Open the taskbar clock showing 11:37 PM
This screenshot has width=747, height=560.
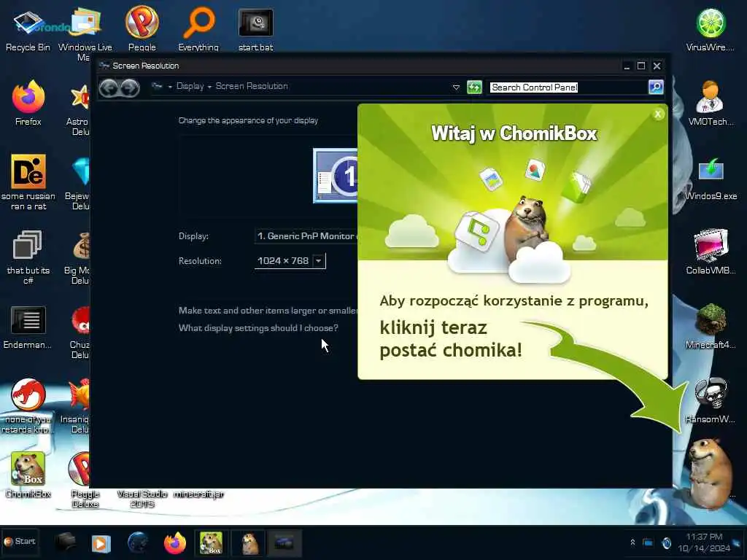704,542
